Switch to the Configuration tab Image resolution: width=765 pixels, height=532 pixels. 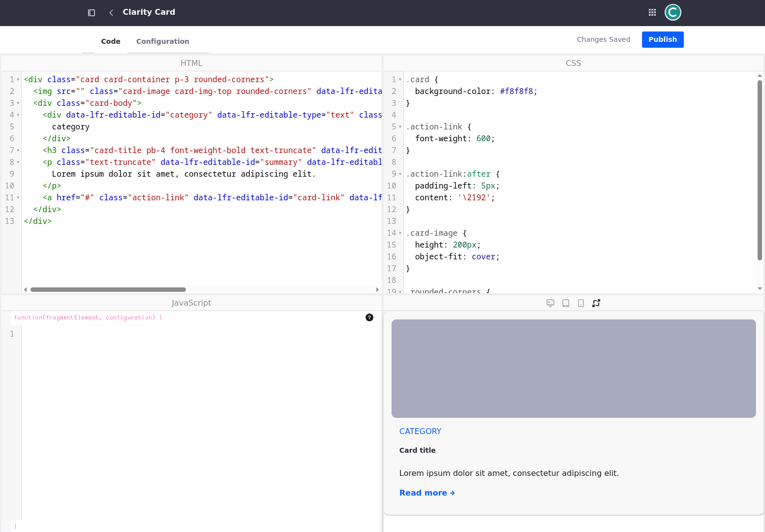point(162,41)
